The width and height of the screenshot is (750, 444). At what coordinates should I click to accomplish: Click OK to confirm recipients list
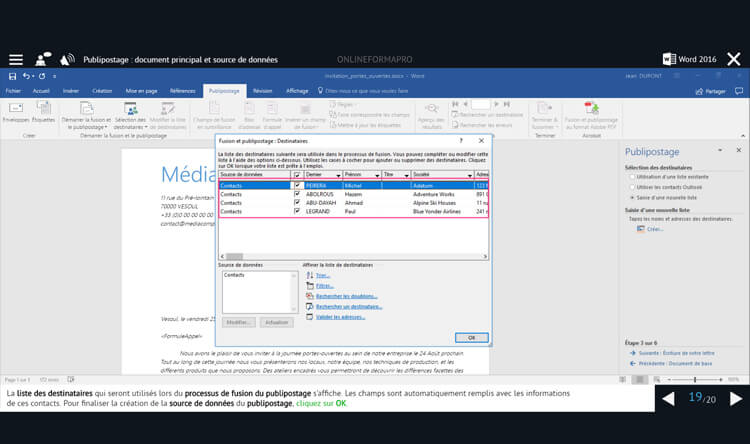tap(472, 338)
